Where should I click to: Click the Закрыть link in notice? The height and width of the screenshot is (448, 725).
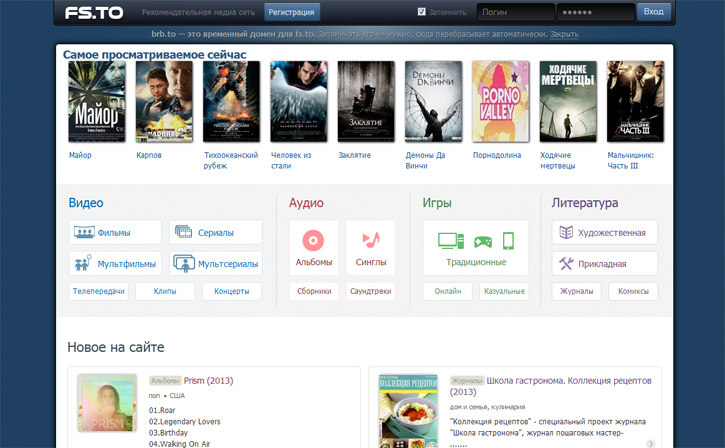tap(564, 34)
